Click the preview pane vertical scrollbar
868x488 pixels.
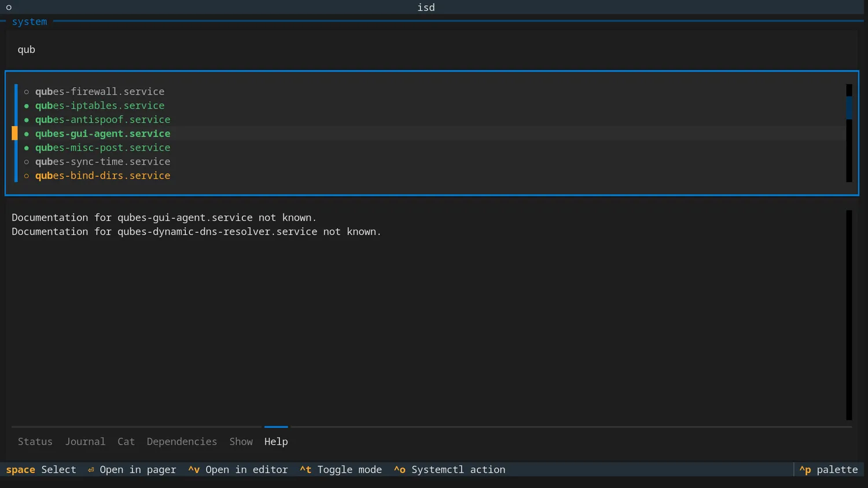point(849,315)
